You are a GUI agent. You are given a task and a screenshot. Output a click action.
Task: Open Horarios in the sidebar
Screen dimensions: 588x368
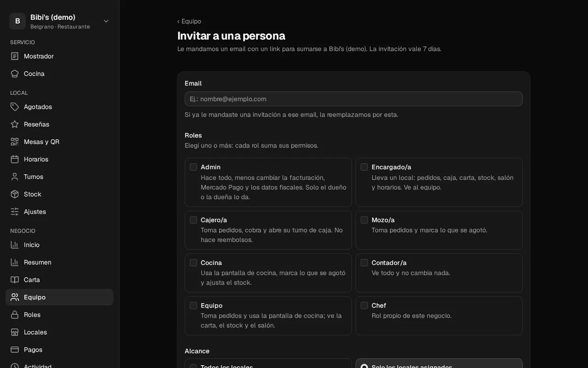(x=59, y=159)
